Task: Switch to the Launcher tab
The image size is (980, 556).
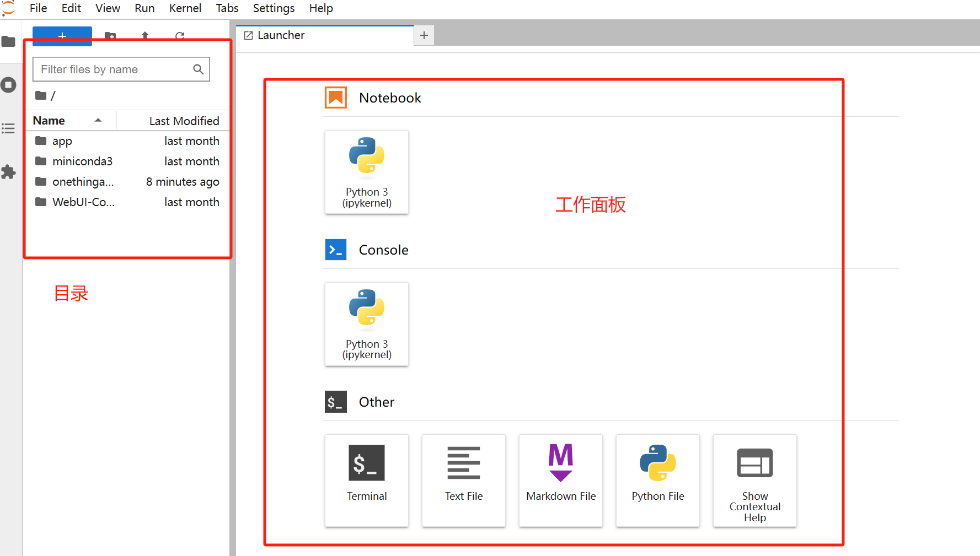Action: [325, 35]
